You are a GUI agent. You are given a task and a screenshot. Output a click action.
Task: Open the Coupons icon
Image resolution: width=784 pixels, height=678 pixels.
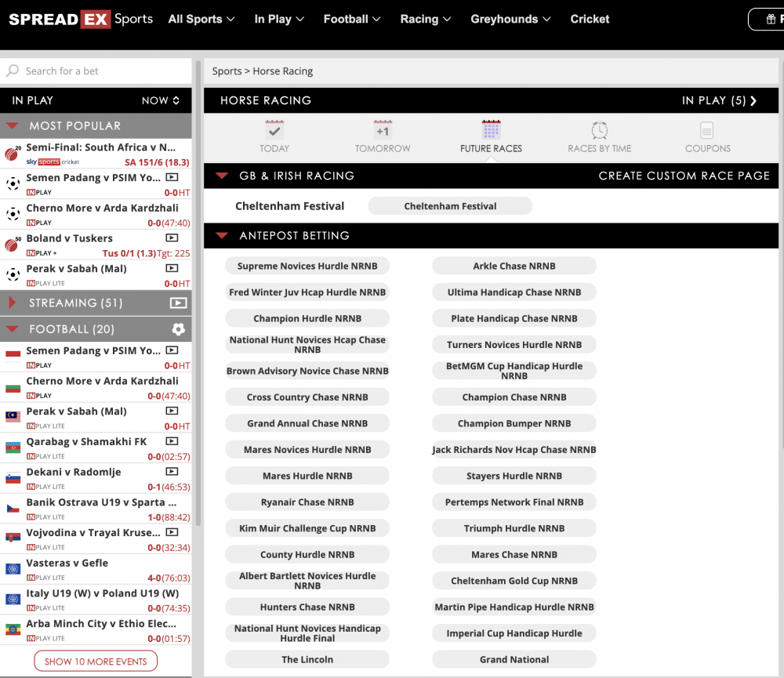click(x=707, y=130)
